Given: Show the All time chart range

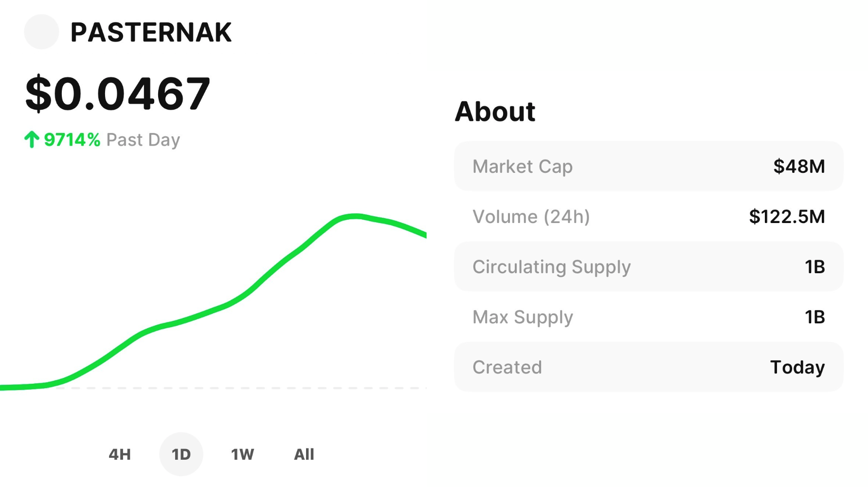Looking at the screenshot, I should point(304,454).
